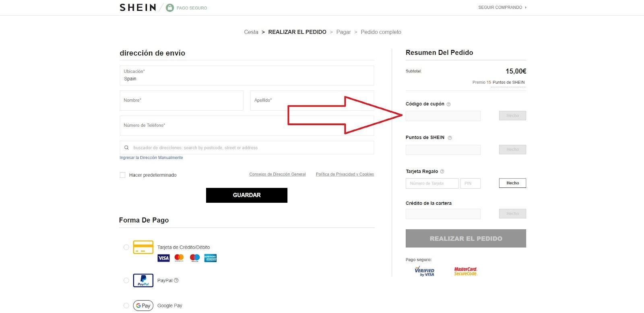644x313 pixels.
Task: Click the PayPal logo icon
Action: pos(143,280)
